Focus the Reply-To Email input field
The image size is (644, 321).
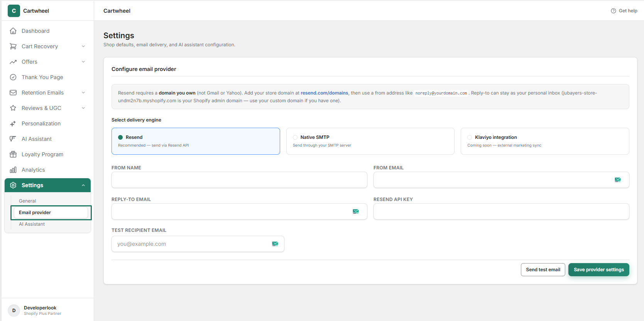[x=239, y=211]
